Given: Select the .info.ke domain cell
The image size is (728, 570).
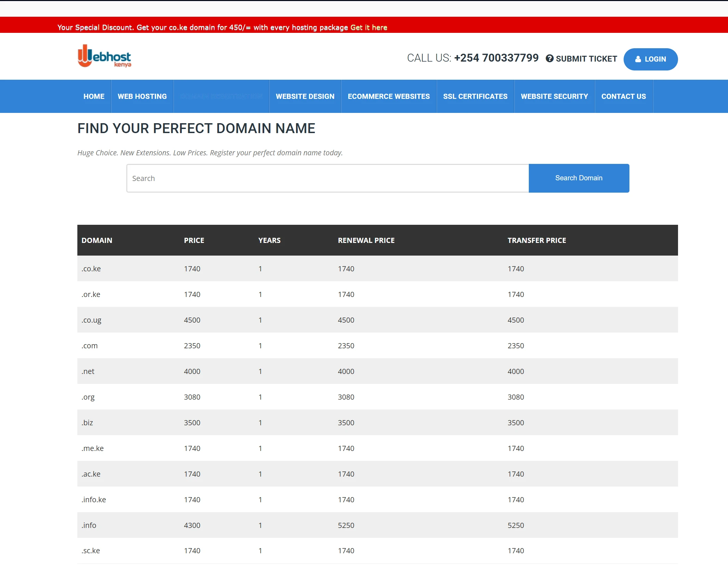Looking at the screenshot, I should coord(94,500).
